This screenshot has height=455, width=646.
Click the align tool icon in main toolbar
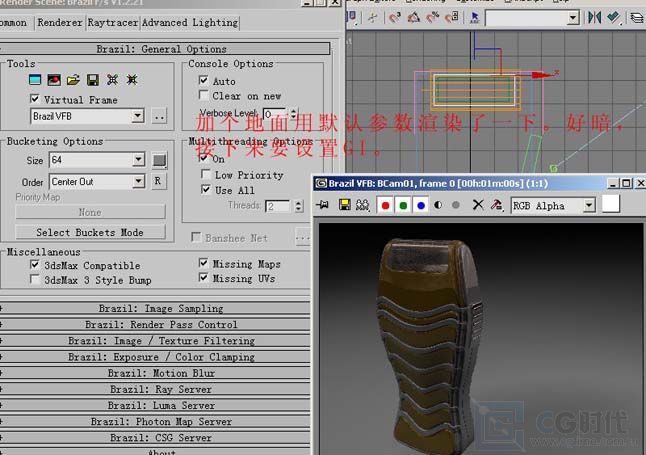click(614, 17)
